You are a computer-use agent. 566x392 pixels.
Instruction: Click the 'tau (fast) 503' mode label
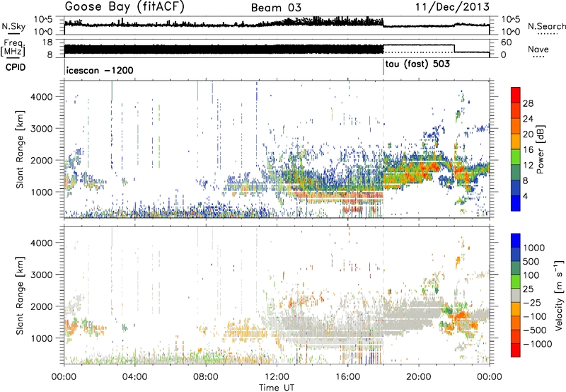(x=417, y=64)
